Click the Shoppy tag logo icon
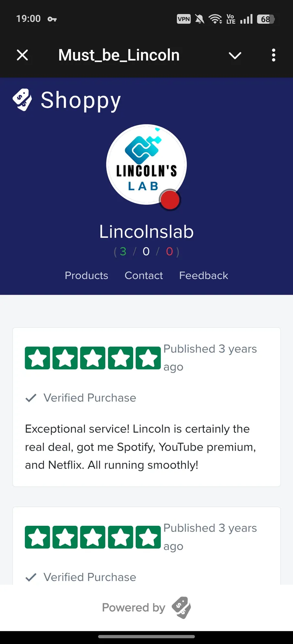Viewport: 293px width, 644px height. pyautogui.click(x=23, y=99)
